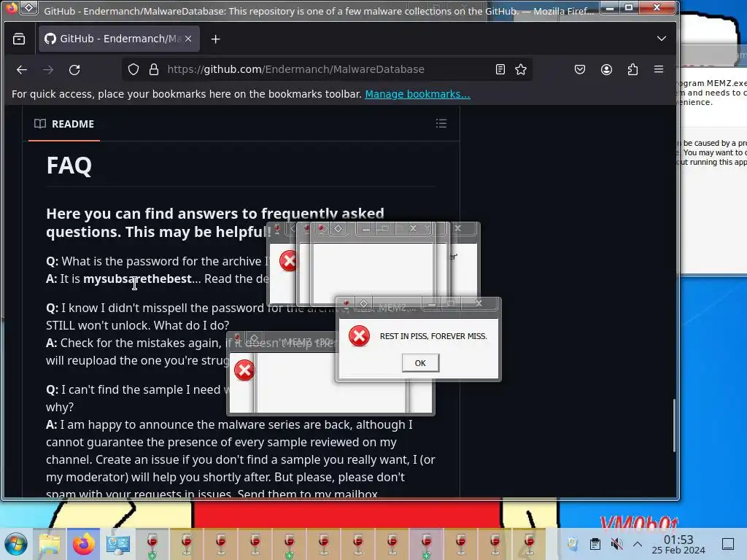Viewport: 747px width, 560px height.
Task: Select the GitHub - Endermanch tab
Action: (x=119, y=39)
